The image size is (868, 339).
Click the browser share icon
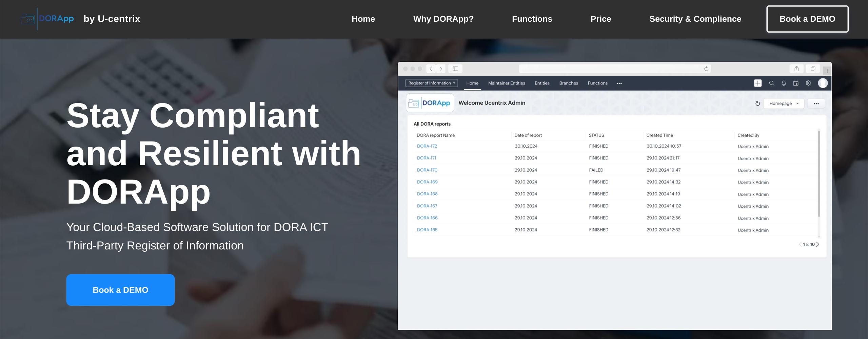point(796,69)
